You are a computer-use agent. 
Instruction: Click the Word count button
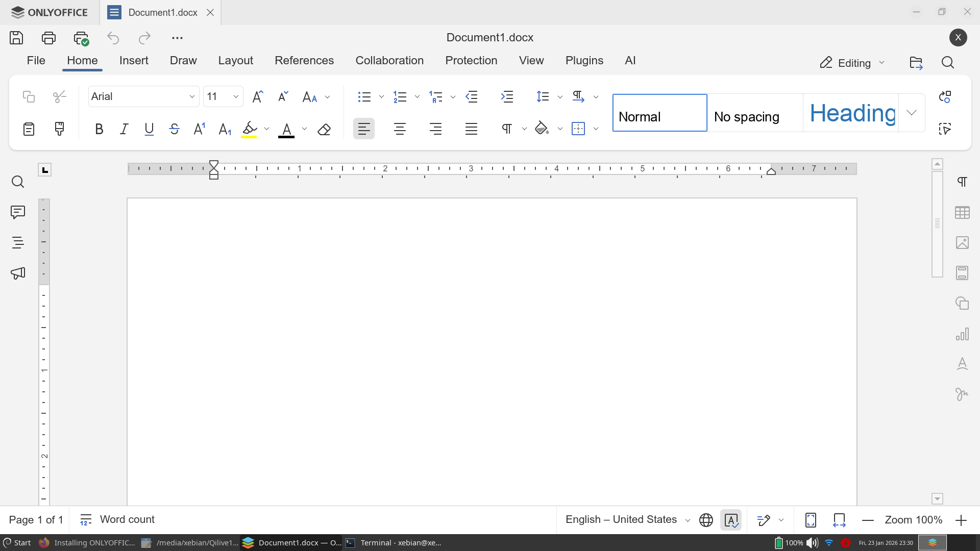117,519
